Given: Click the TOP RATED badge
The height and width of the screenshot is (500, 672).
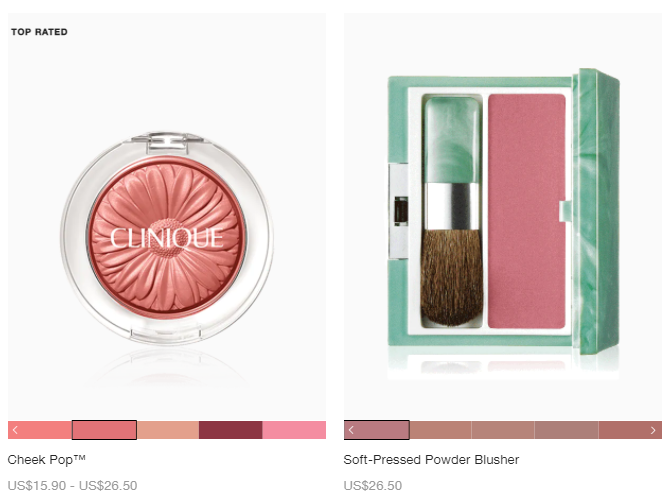Looking at the screenshot, I should click(39, 32).
